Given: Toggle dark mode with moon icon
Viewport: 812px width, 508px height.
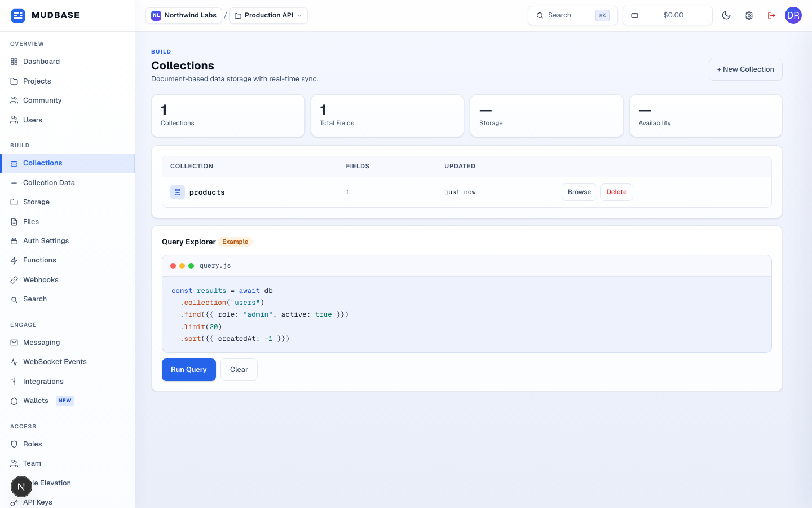Looking at the screenshot, I should [726, 15].
